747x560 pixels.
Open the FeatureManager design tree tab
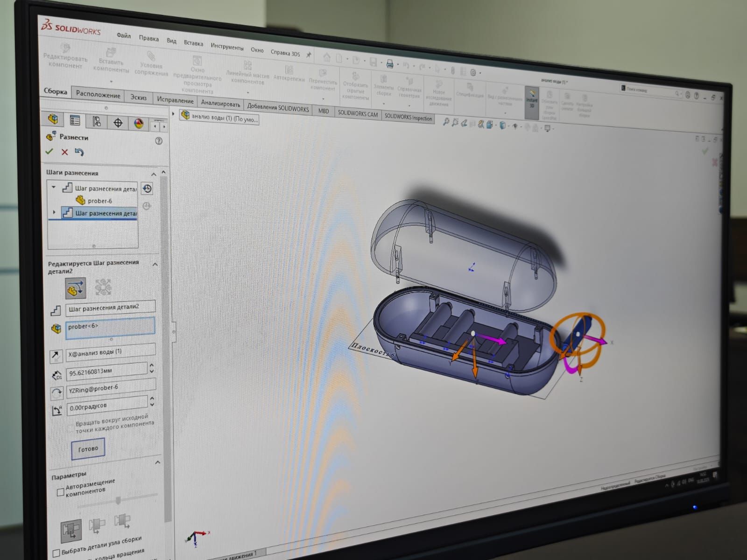53,119
